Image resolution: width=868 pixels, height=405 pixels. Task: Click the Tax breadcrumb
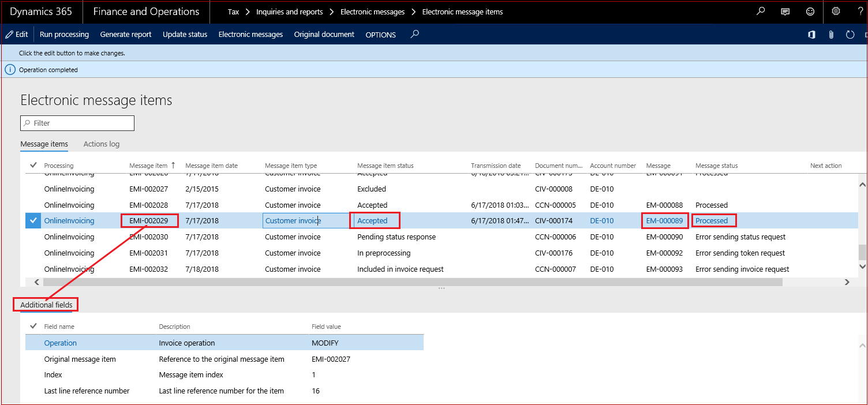[x=233, y=12]
